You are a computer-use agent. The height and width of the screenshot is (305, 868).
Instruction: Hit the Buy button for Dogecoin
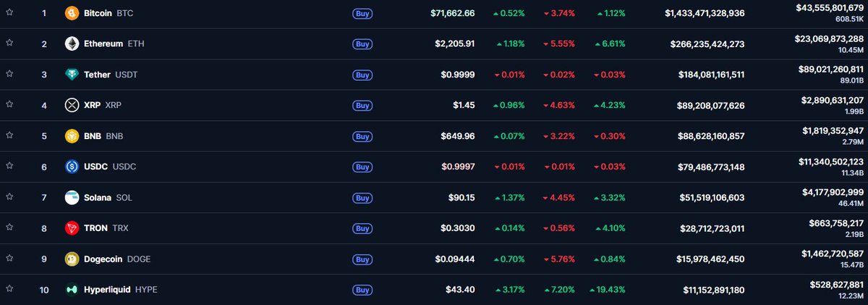pyautogui.click(x=362, y=259)
